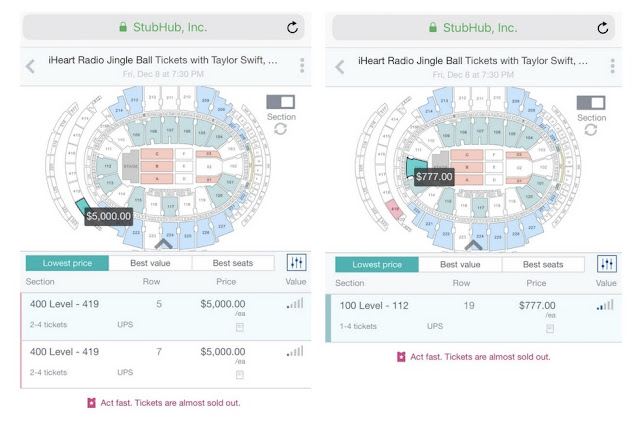Viewport: 640px width, 423px height.
Task: Switch to Lowest price tab in right screenshot
Action: click(376, 264)
